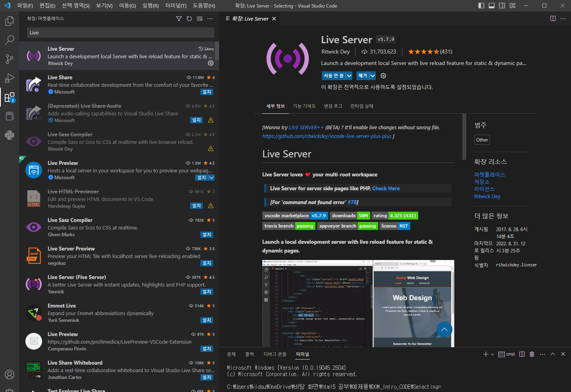
Task: Open terminal panel more actions
Action: pyautogui.click(x=542, y=354)
